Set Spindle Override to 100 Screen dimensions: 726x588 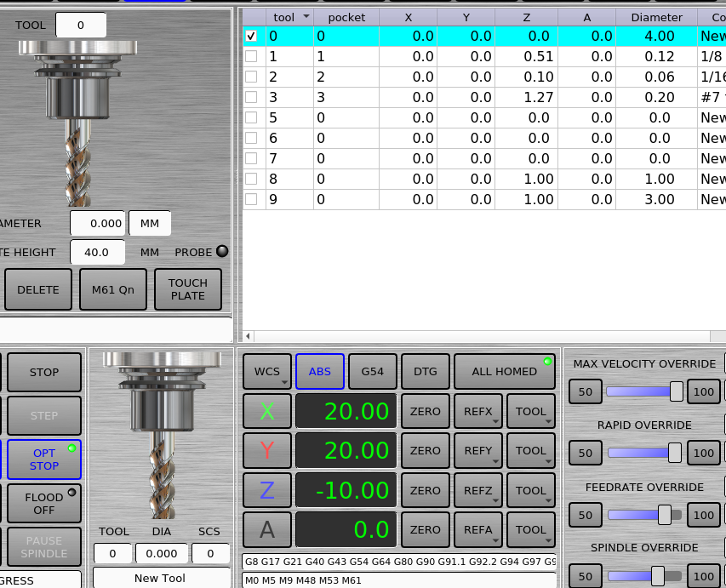703,576
